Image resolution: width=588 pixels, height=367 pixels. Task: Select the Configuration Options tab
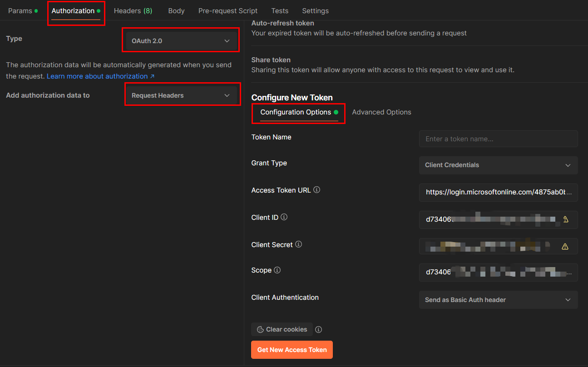tap(299, 112)
